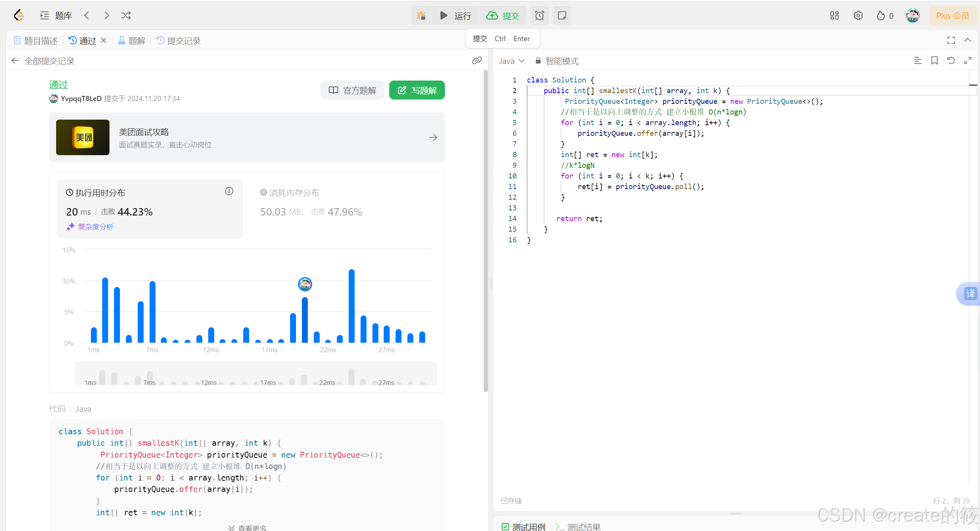Click the chart range slider strip
980x531 pixels.
256,373
